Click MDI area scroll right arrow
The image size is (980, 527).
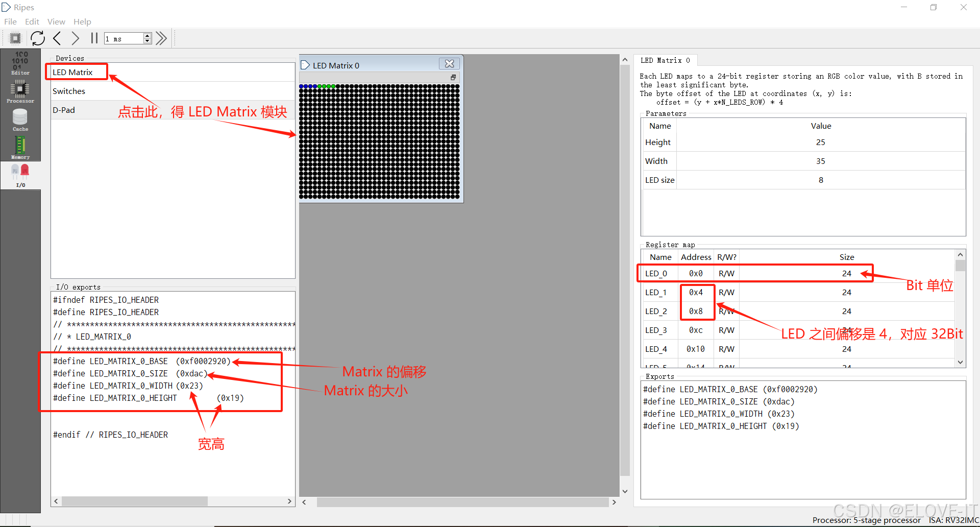coord(614,502)
